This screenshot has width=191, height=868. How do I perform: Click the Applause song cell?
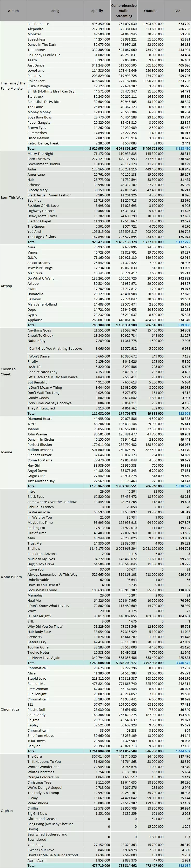[x=55, y=320]
